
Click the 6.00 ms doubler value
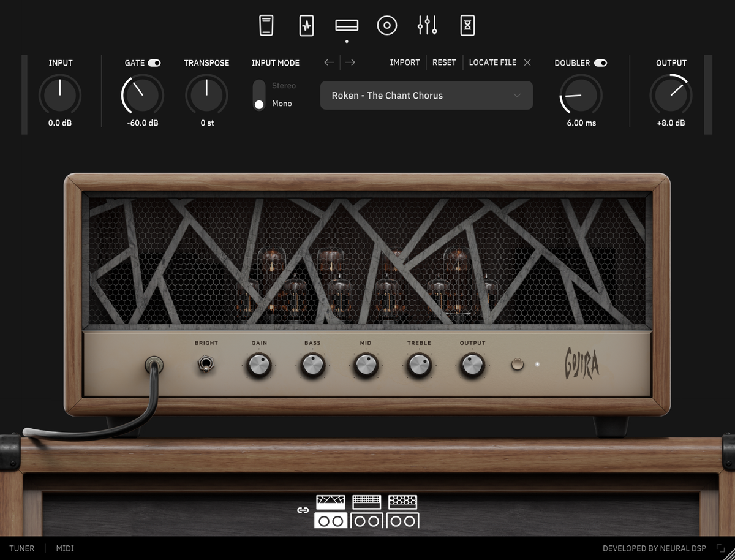click(x=581, y=123)
